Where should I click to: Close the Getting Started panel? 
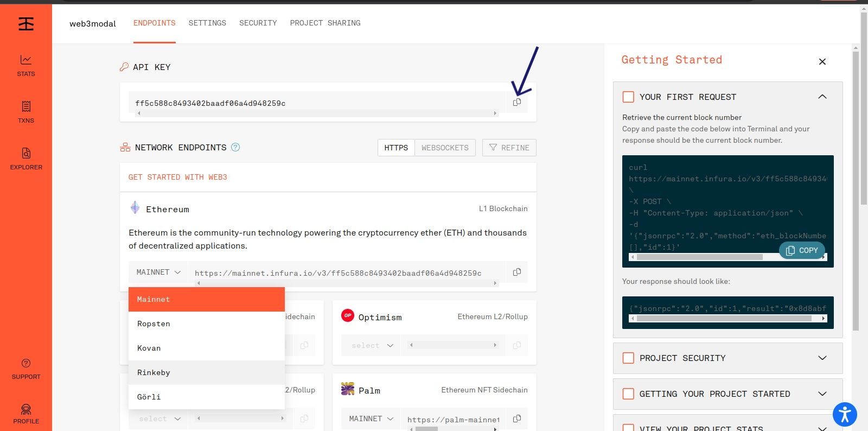(x=822, y=61)
